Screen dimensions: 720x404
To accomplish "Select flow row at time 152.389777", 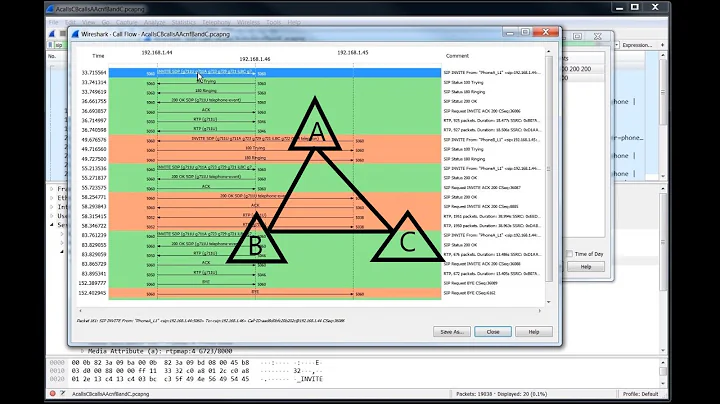I will pyautogui.click(x=275, y=283).
